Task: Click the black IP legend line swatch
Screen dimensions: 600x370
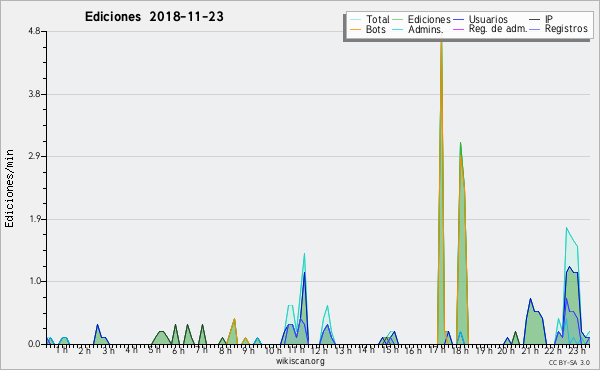Action: point(535,19)
